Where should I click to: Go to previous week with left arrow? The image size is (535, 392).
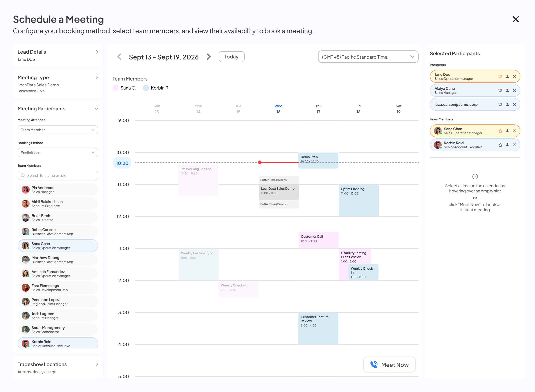119,57
